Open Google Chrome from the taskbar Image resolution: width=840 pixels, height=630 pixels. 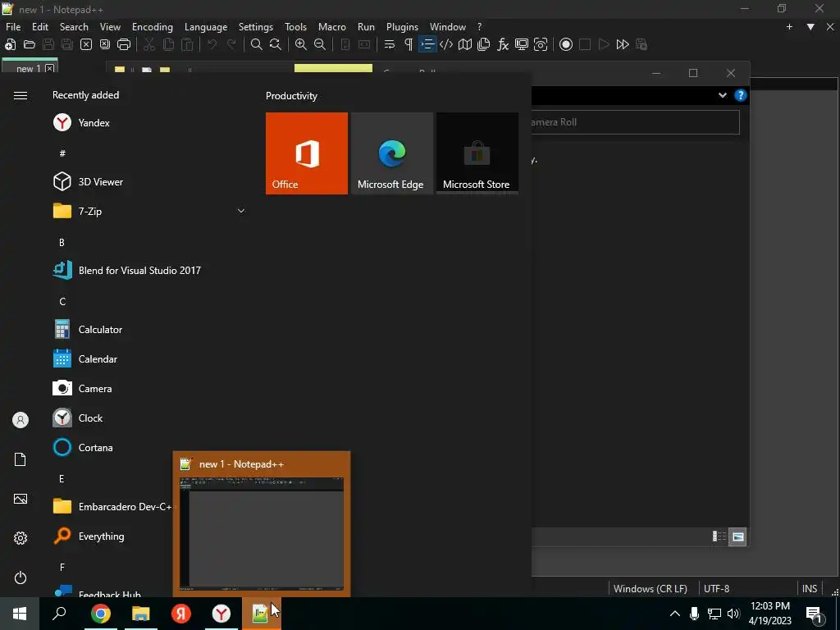pos(101,614)
